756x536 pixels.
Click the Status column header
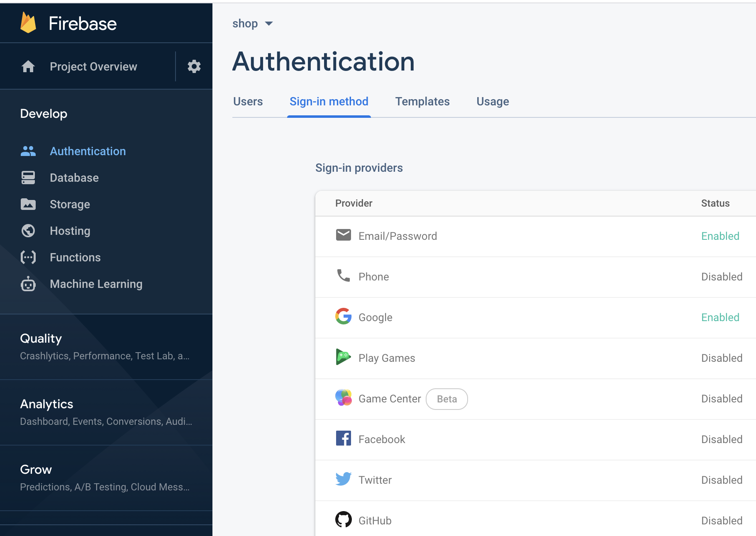click(715, 203)
